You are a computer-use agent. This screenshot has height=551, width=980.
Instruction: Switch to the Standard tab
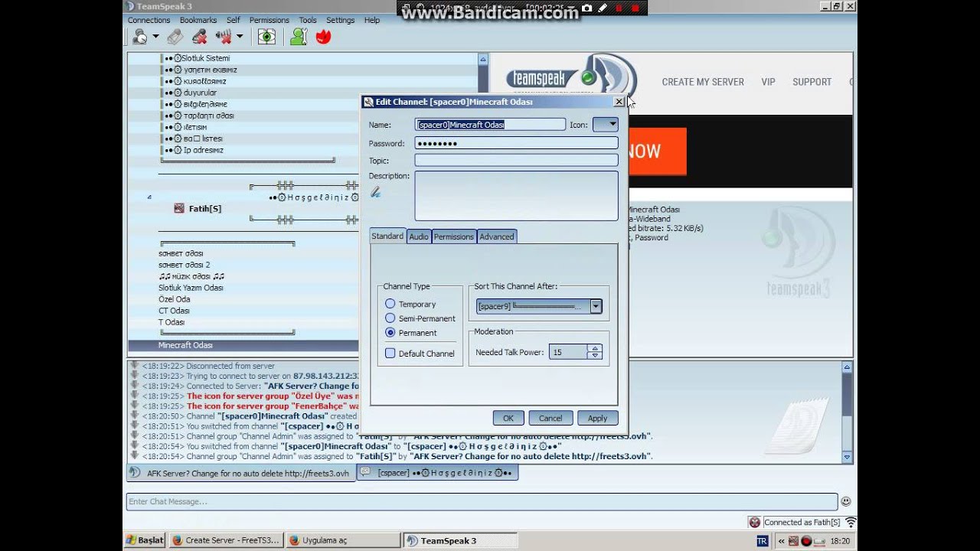[387, 236]
